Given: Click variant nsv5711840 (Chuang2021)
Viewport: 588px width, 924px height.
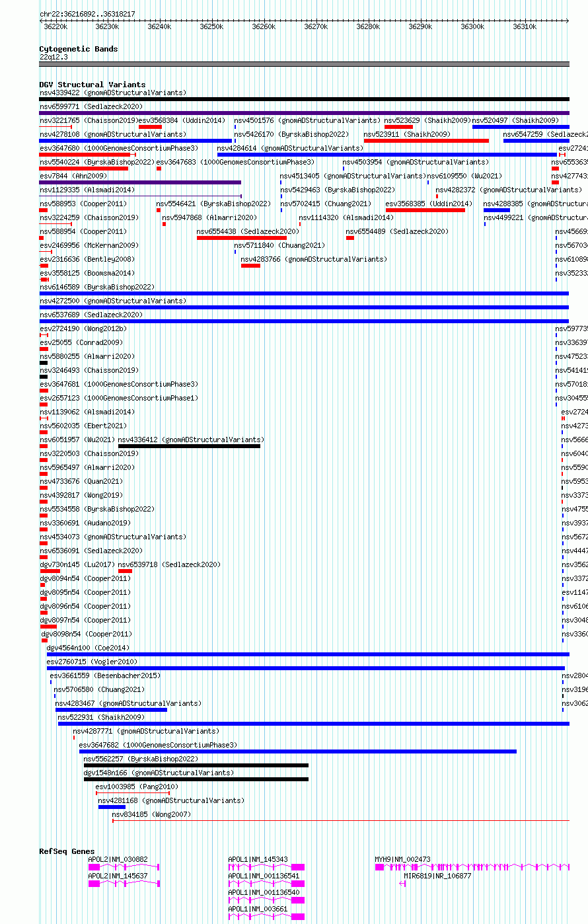Looking at the screenshot, I should pos(279,245).
